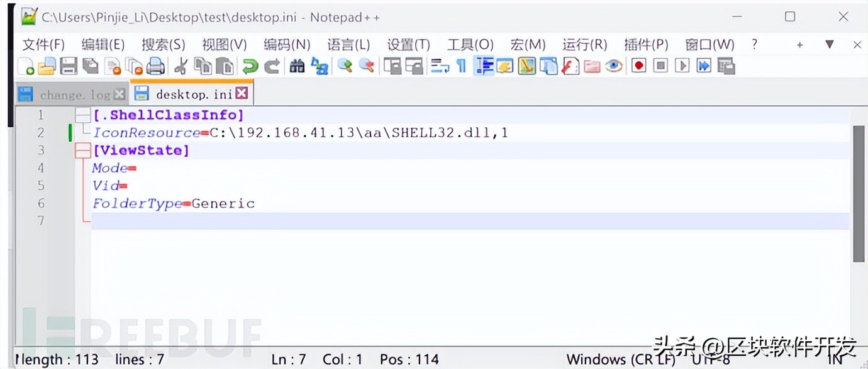Play back the recorded macro

[x=682, y=66]
